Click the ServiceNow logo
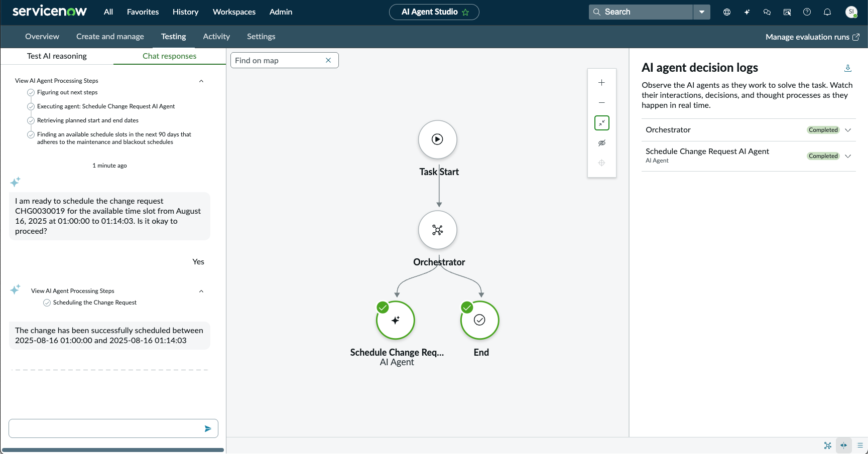Screen dimensions: 868x454 [x=49, y=12]
